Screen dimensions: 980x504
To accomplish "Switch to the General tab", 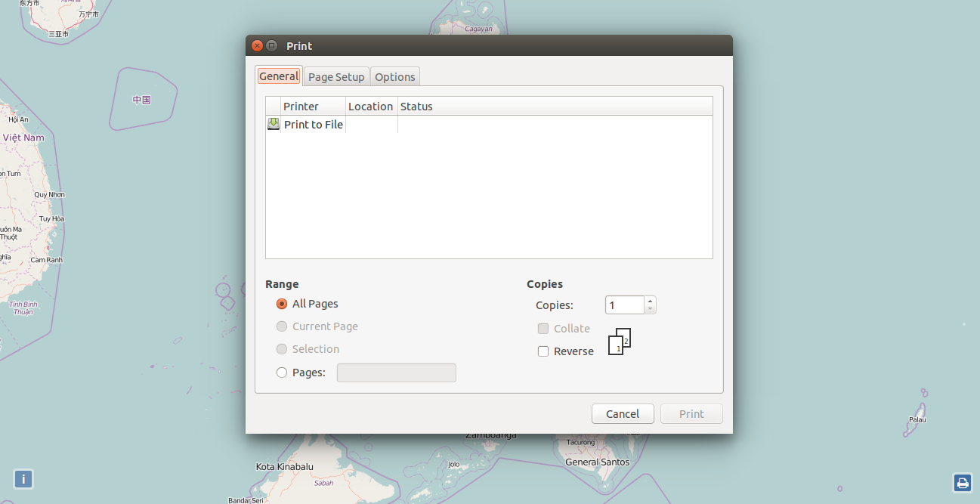I will point(279,76).
